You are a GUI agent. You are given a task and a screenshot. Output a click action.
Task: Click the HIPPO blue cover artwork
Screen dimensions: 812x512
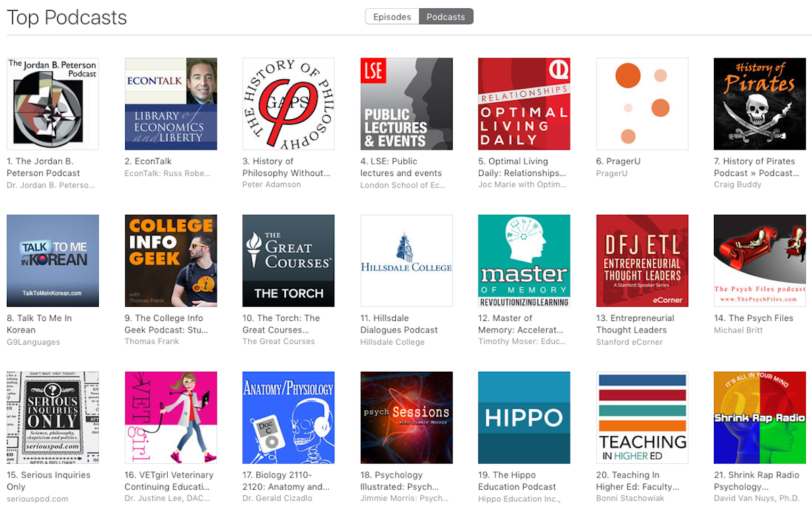(524, 417)
